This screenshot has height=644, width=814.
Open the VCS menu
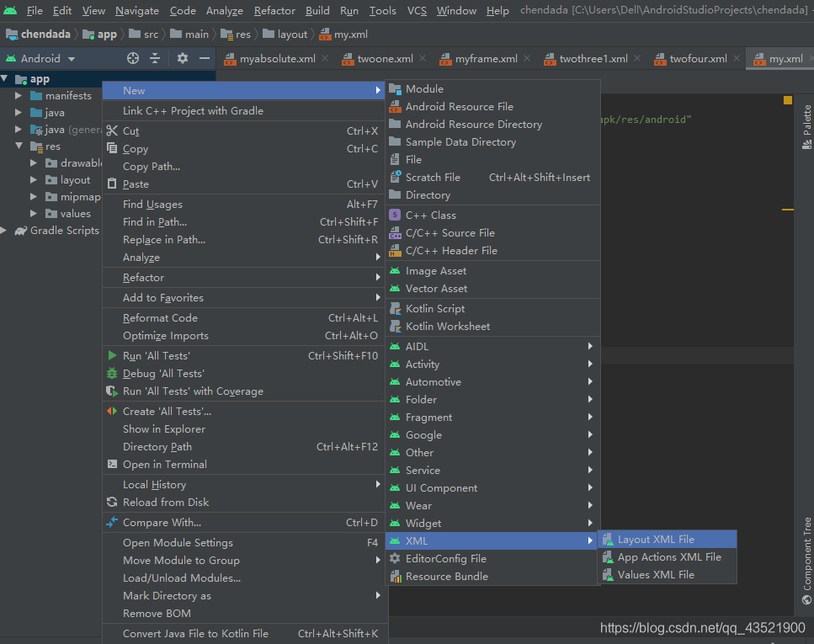click(x=417, y=10)
